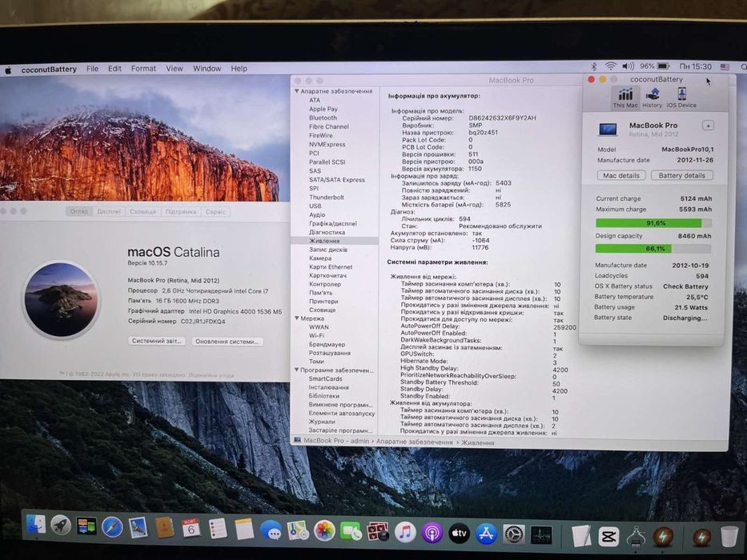
Task: Open Notes app in the dock
Action: coord(244,529)
